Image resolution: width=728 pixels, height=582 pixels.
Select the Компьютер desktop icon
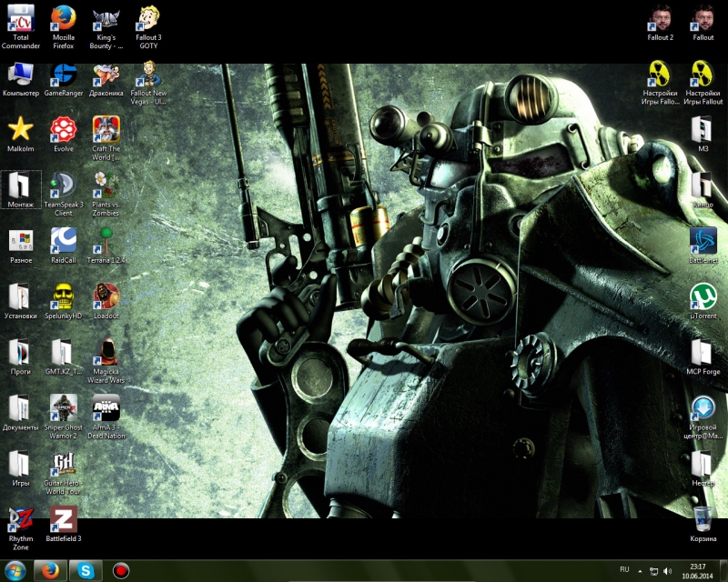(20, 80)
